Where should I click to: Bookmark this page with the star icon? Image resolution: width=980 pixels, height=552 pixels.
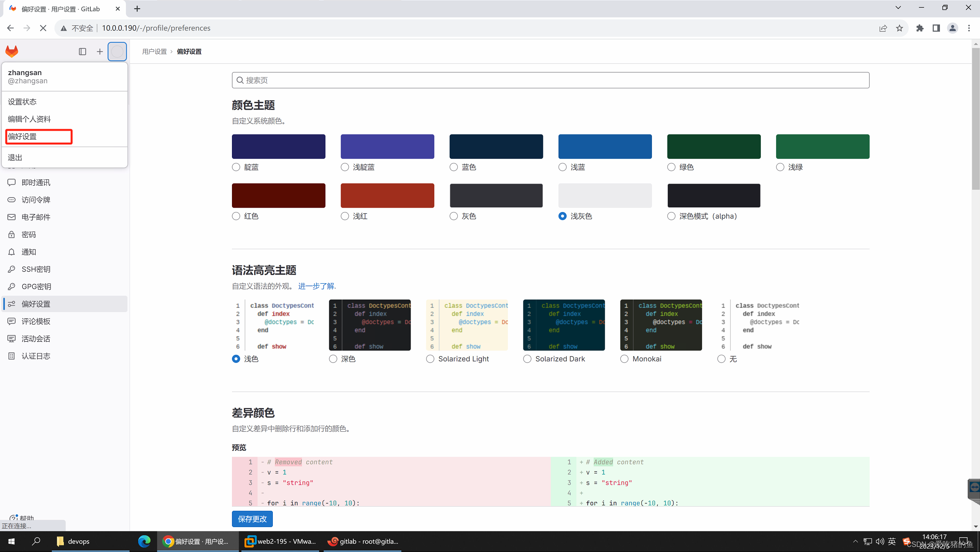click(x=899, y=28)
